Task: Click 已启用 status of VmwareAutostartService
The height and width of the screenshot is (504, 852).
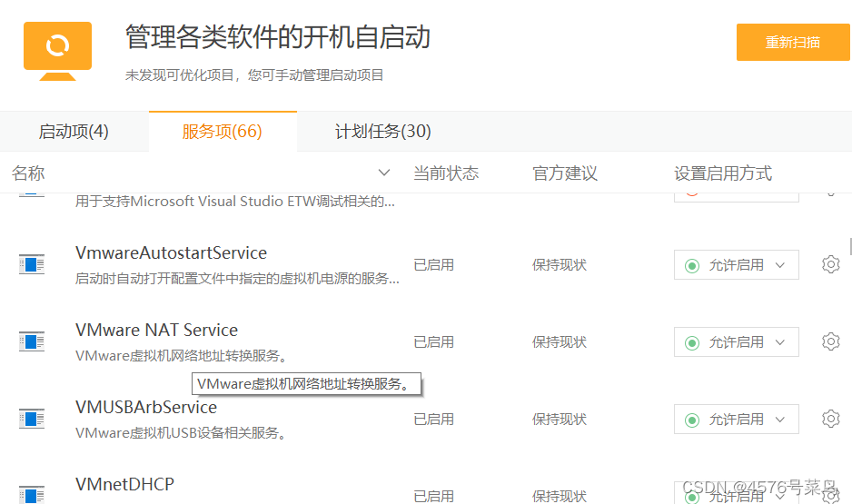Action: click(433, 264)
